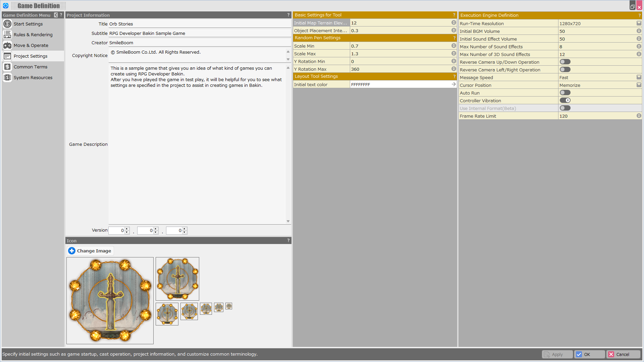Enable the Auto Run switch
The width and height of the screenshot is (644, 362).
tap(565, 93)
